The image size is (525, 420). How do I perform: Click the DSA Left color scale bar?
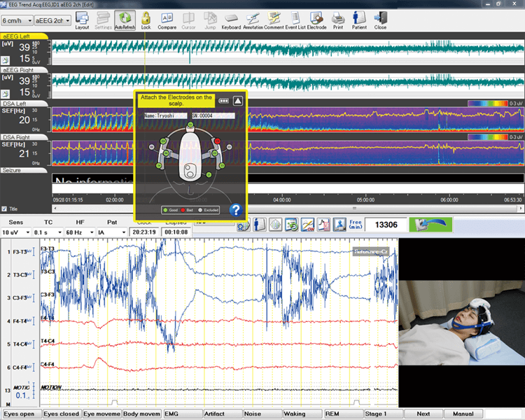coord(488,104)
